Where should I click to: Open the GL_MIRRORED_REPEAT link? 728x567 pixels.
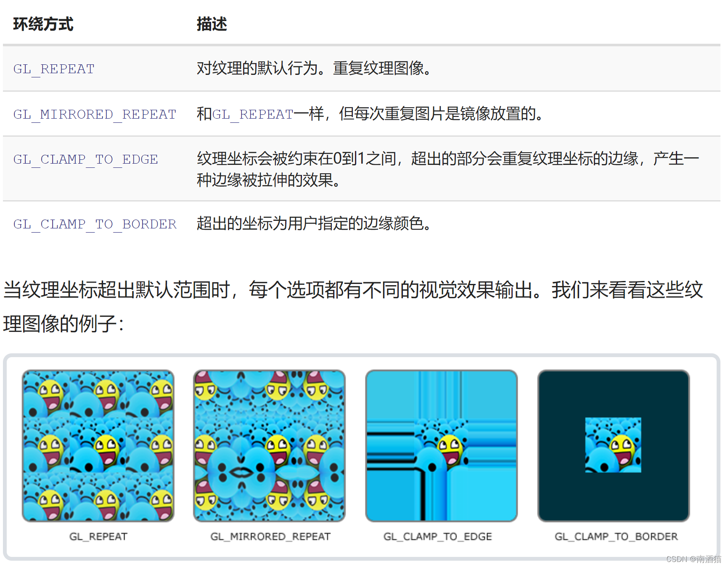[x=94, y=114]
